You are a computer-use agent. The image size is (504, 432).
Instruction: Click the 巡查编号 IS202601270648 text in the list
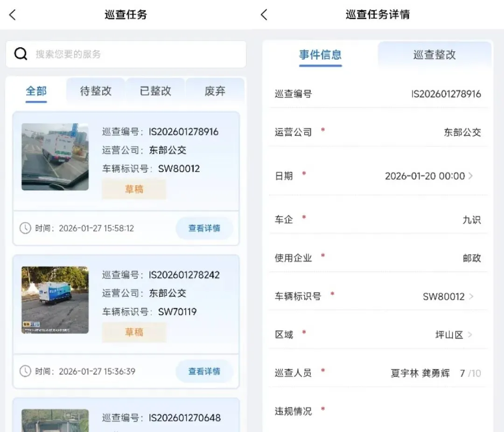[x=161, y=418]
